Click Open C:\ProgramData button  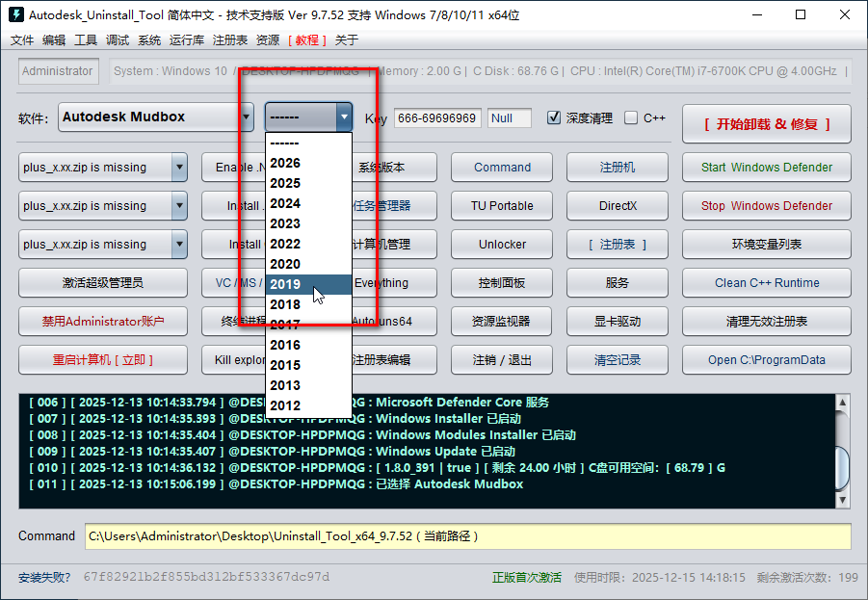(x=767, y=360)
